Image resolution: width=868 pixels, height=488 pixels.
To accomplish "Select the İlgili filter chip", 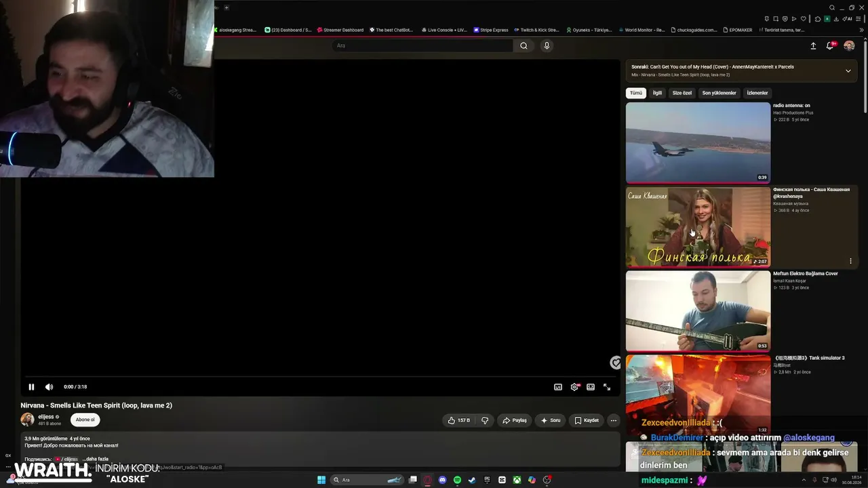I will click(657, 93).
